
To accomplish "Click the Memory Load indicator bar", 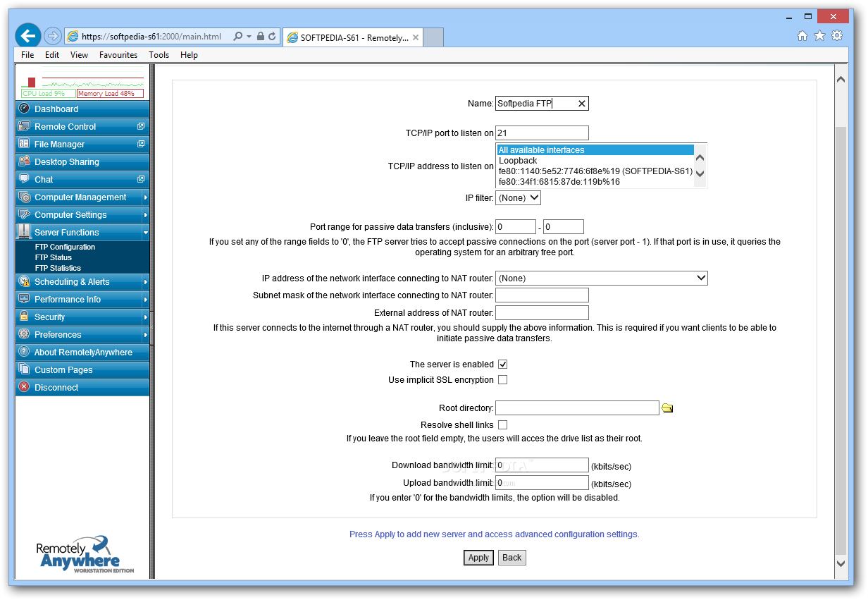I will point(110,94).
